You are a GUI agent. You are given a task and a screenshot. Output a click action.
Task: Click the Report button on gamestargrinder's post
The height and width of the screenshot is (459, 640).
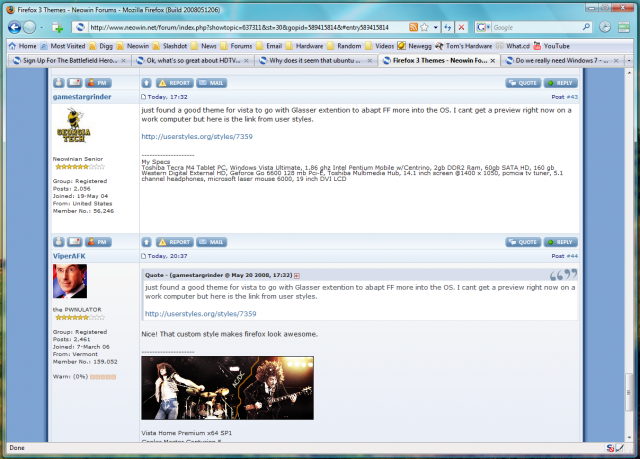click(174, 83)
